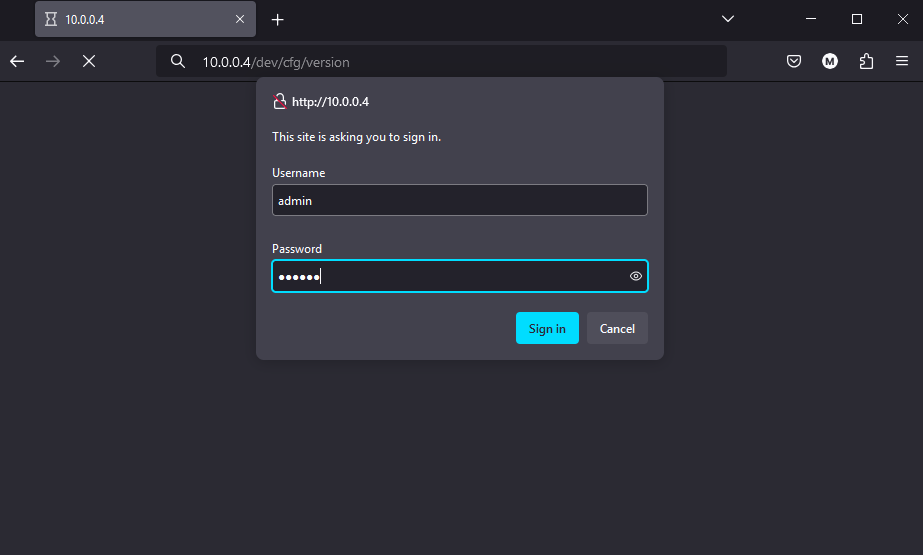Open the Firefox account M icon

pyautogui.click(x=829, y=61)
